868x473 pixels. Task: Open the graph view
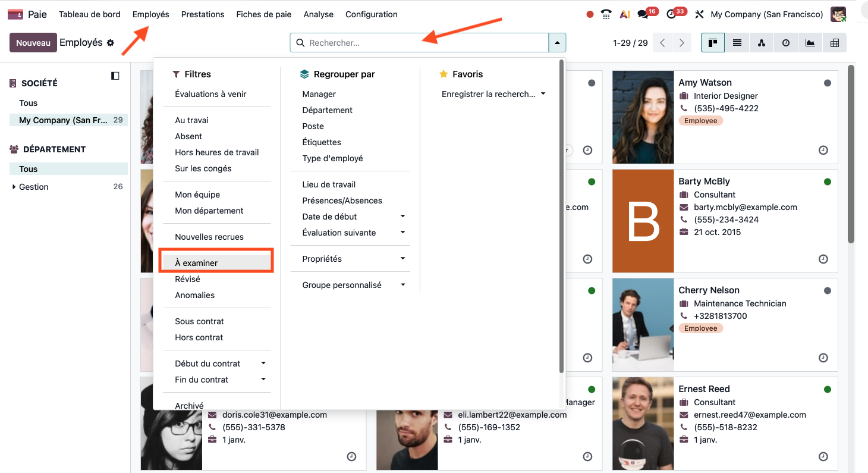pos(810,43)
